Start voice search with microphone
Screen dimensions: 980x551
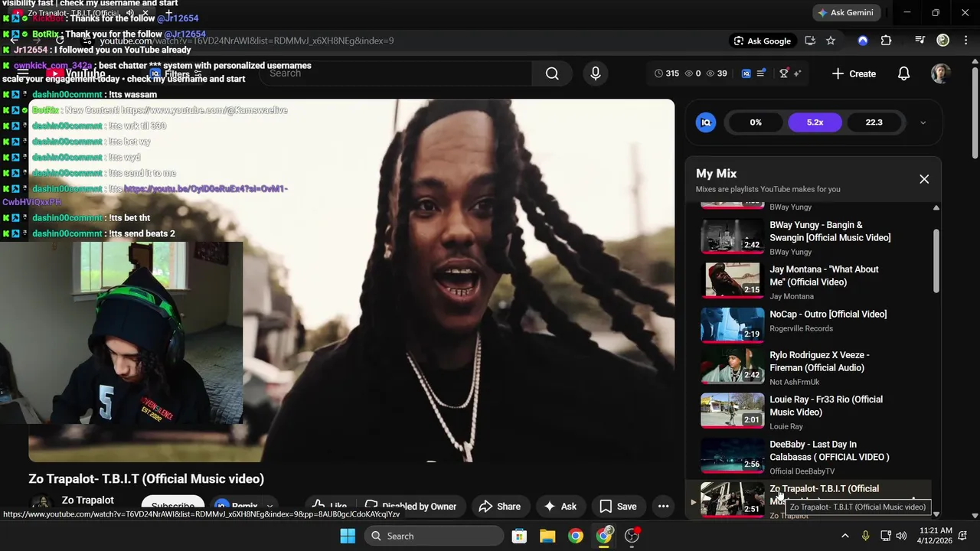(595, 73)
